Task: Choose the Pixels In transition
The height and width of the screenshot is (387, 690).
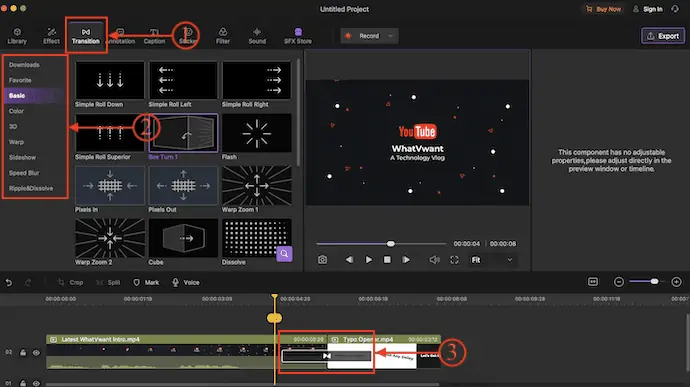Action: click(110, 185)
